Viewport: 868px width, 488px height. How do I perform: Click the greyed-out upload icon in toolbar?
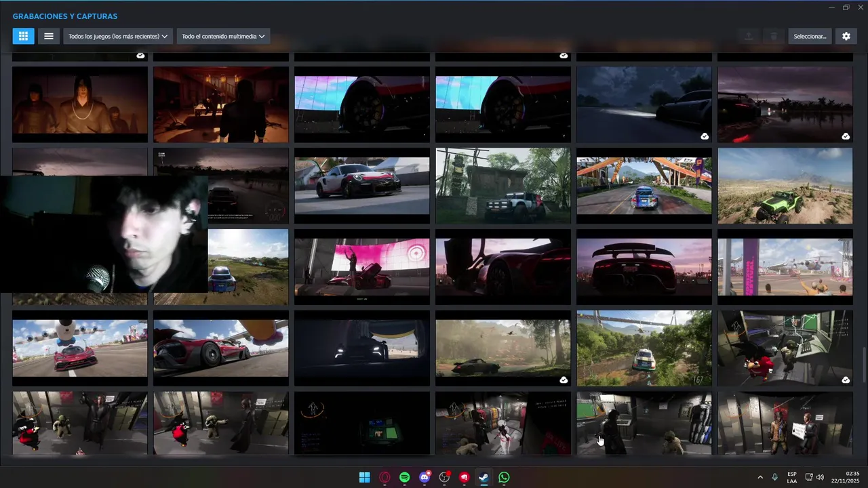click(749, 36)
